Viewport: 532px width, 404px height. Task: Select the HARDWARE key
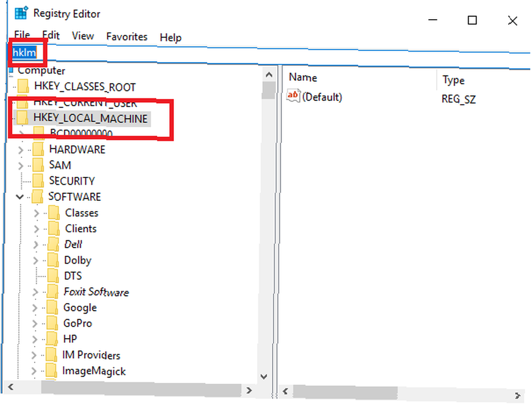77,149
